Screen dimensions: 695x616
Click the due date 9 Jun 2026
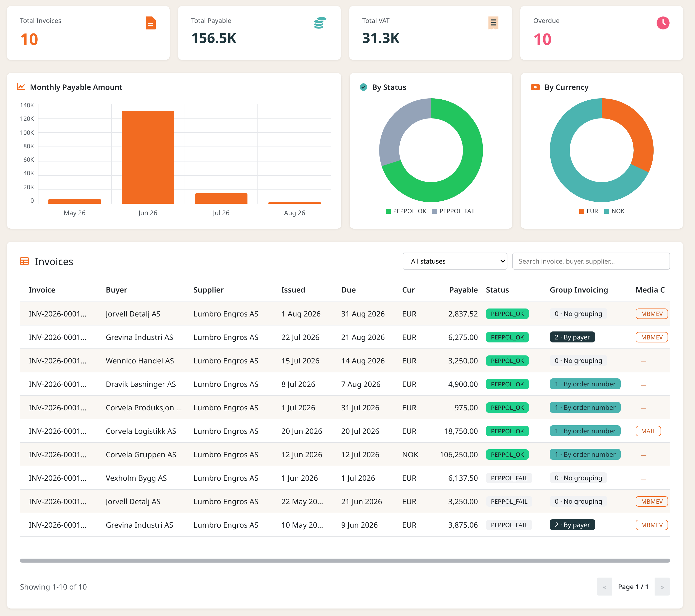click(x=359, y=525)
